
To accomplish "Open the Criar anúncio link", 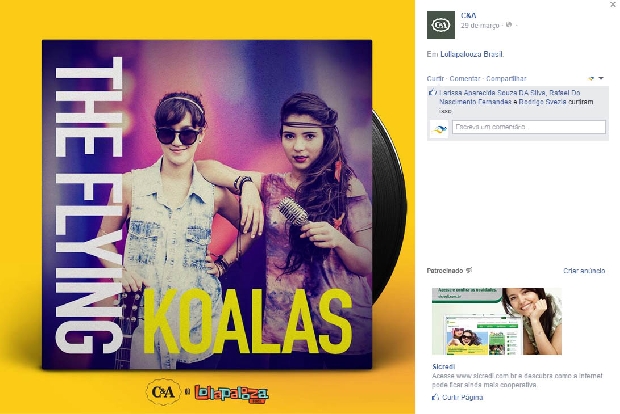I will click(x=584, y=270).
